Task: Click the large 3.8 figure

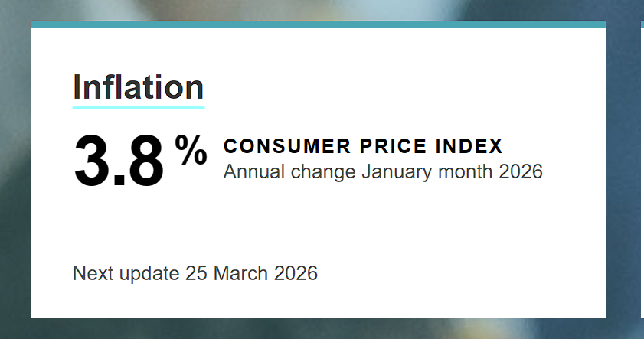Action: [119, 160]
